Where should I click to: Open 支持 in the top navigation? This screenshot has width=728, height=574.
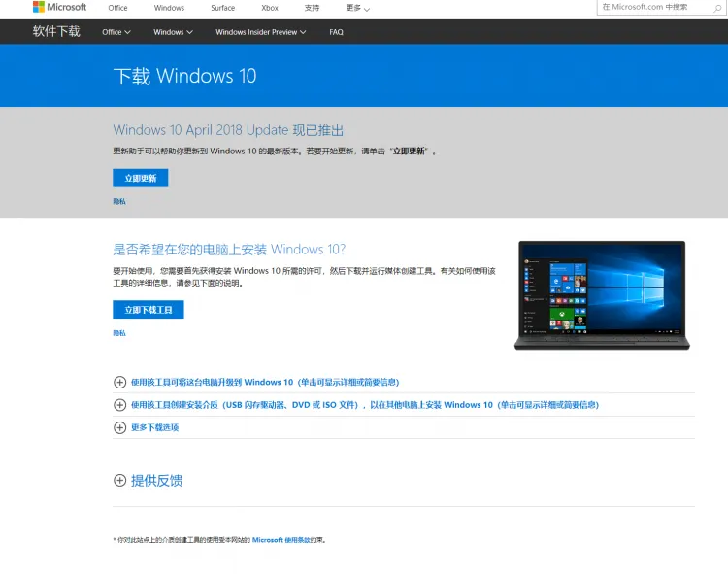pos(312,8)
